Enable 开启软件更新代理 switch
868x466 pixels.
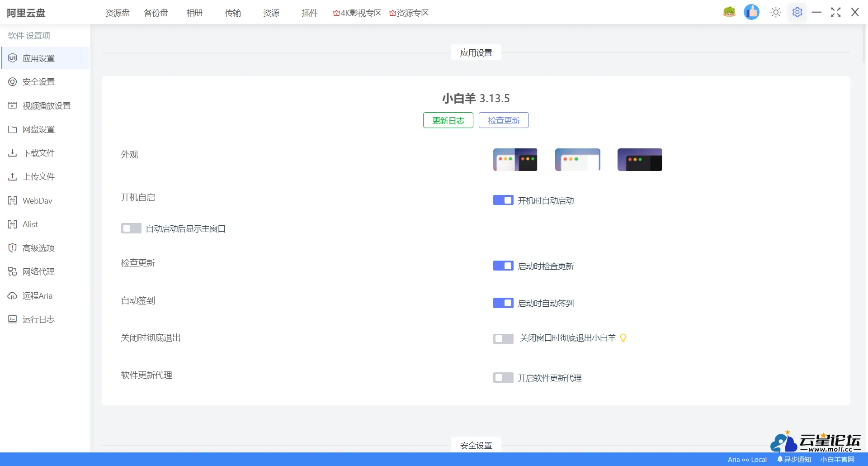tap(503, 377)
